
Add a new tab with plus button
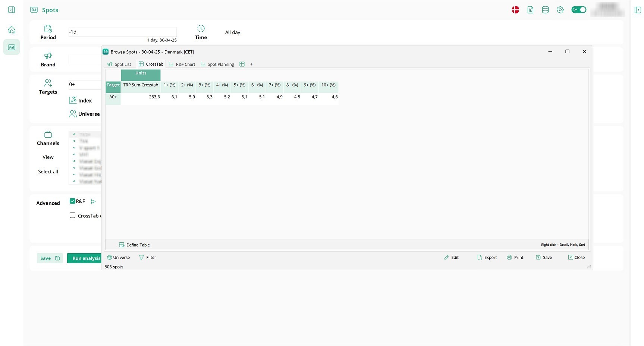point(251,65)
